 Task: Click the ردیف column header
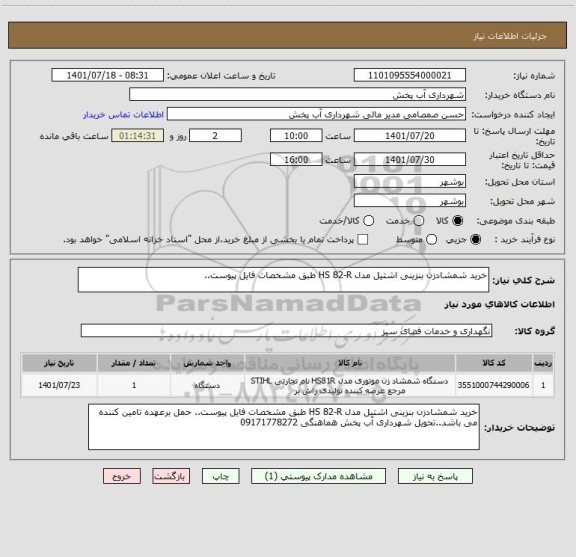click(543, 363)
